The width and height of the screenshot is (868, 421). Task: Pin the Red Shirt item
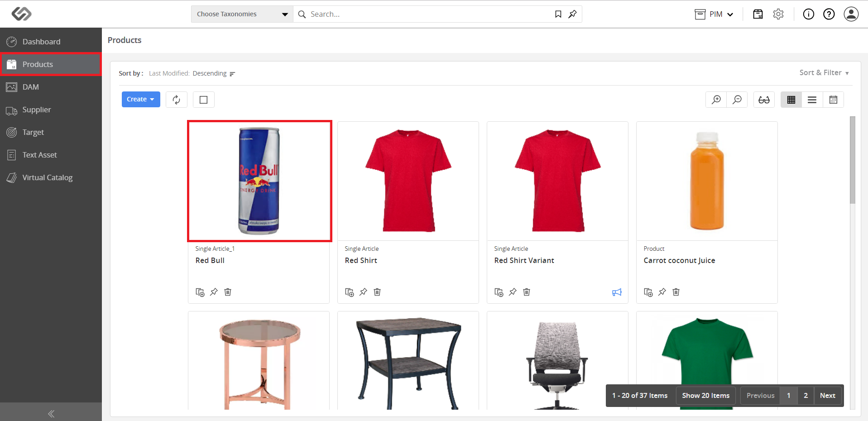point(363,292)
